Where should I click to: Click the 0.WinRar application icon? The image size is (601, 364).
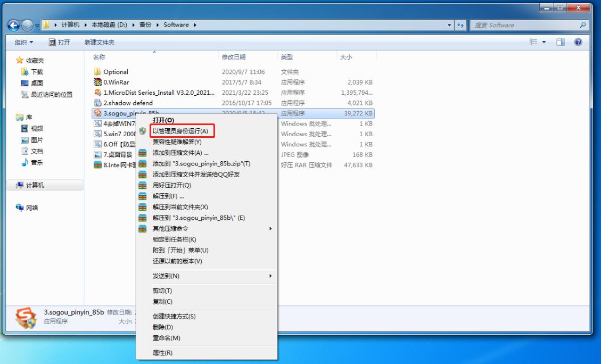click(x=97, y=82)
